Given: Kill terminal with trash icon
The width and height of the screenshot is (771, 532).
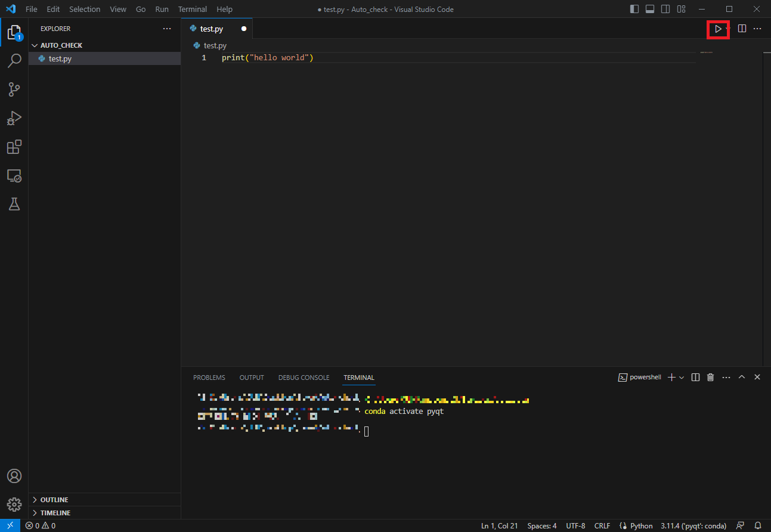Looking at the screenshot, I should (710, 378).
